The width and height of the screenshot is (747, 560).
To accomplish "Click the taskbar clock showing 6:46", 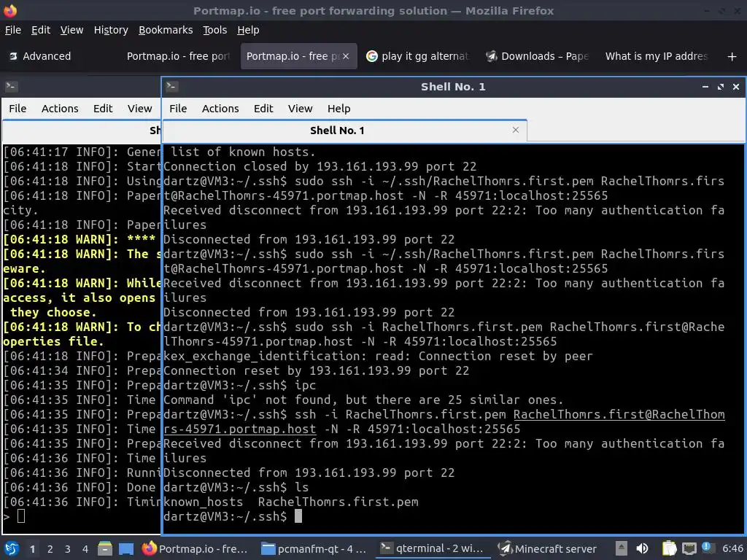I will click(x=732, y=548).
